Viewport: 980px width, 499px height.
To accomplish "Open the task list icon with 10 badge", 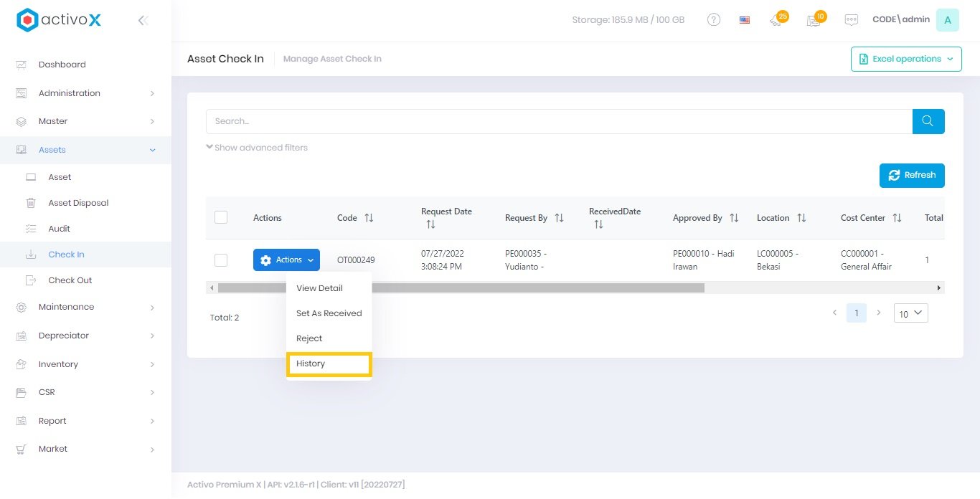I will pos(814,20).
